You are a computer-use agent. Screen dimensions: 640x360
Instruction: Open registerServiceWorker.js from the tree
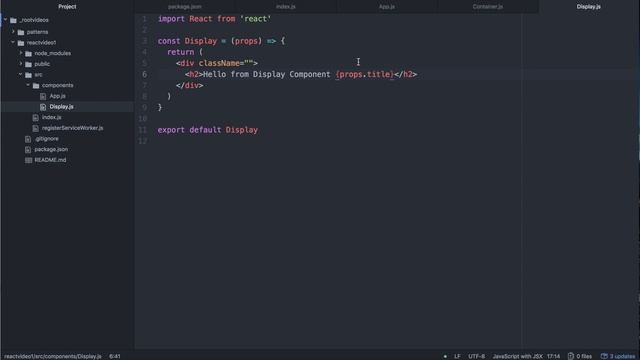[72, 128]
